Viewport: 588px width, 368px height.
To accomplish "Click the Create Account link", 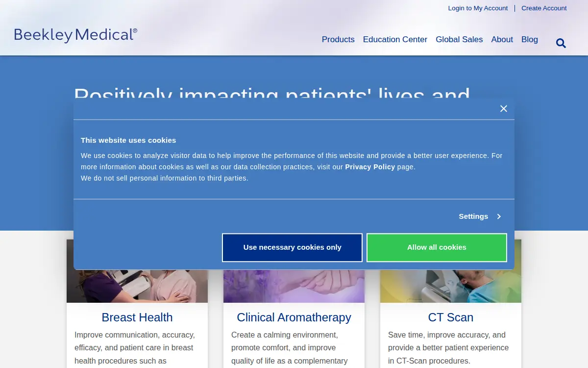I will (544, 8).
